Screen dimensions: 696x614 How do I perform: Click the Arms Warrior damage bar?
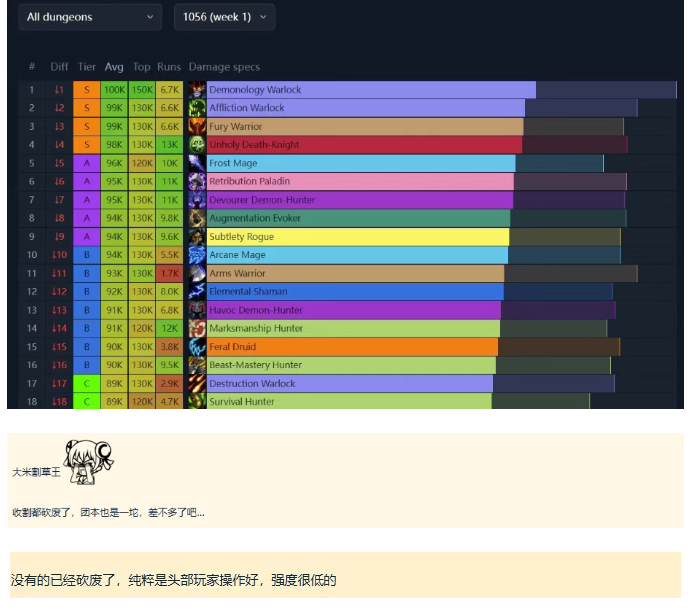click(355, 273)
